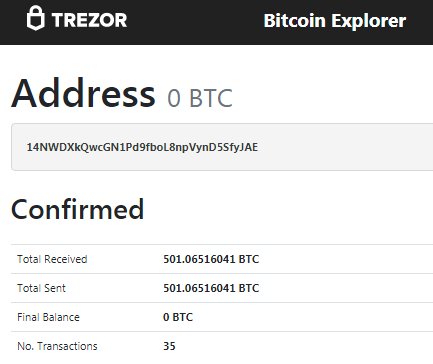Select the Final Balance row label

click(x=48, y=317)
